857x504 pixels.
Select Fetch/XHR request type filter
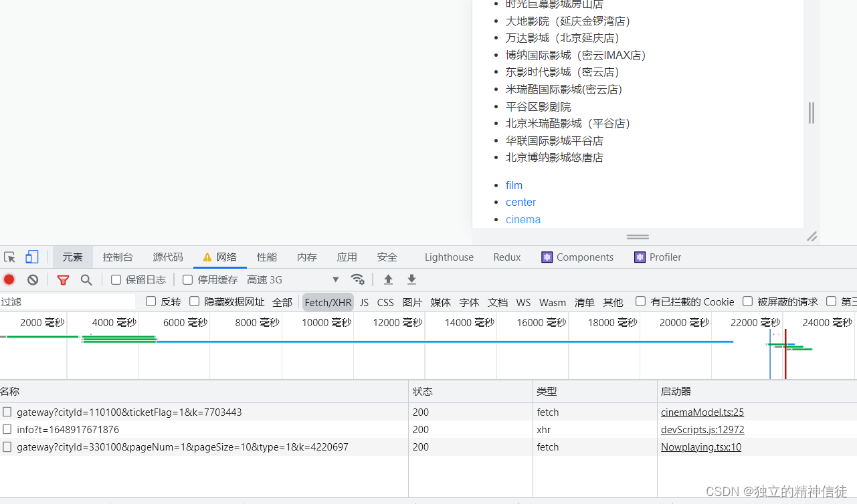point(328,302)
